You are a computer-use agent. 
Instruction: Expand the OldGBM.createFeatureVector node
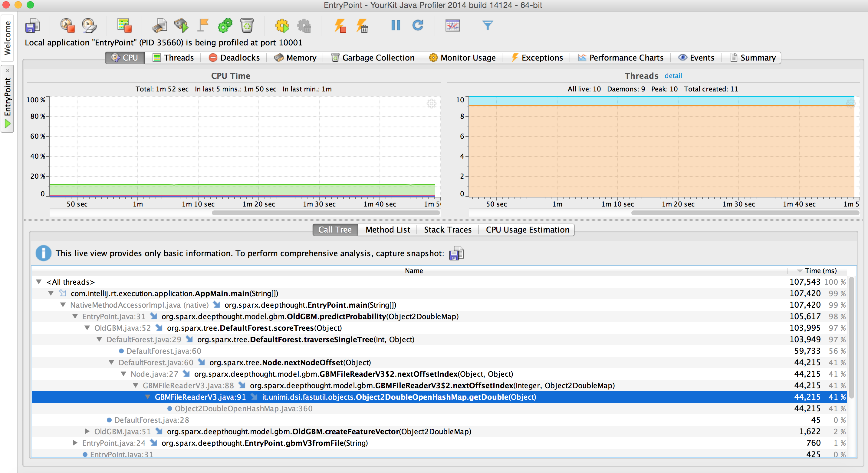[87, 431]
